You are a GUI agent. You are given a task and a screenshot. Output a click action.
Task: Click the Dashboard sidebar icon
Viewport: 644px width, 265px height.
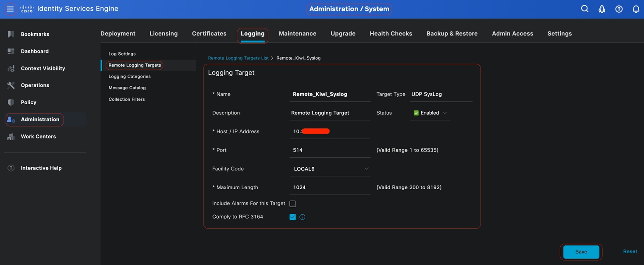11,51
